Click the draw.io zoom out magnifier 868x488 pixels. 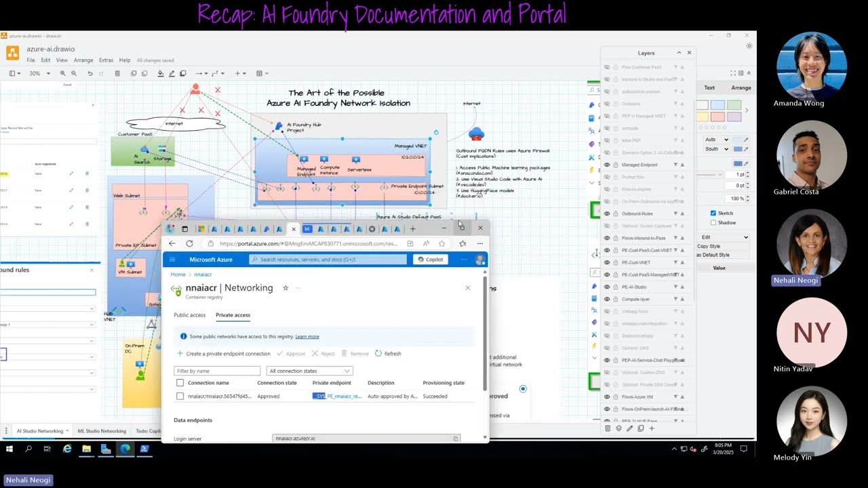point(73,73)
